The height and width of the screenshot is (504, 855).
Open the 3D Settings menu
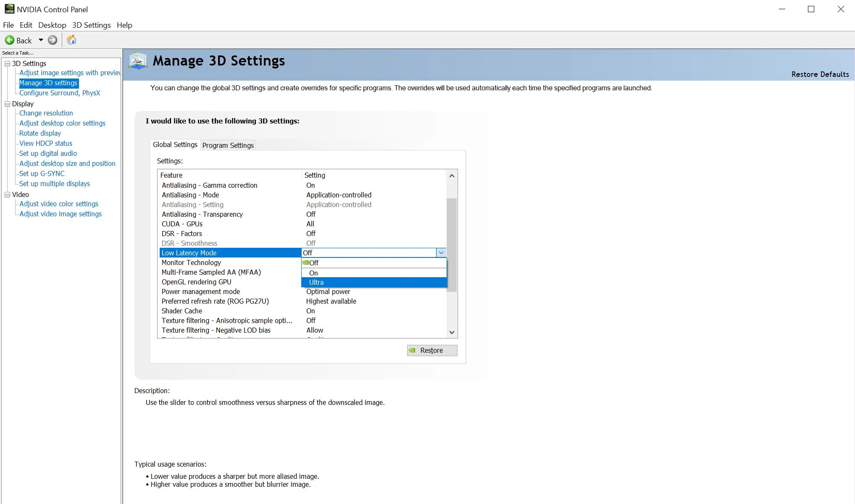pos(91,25)
